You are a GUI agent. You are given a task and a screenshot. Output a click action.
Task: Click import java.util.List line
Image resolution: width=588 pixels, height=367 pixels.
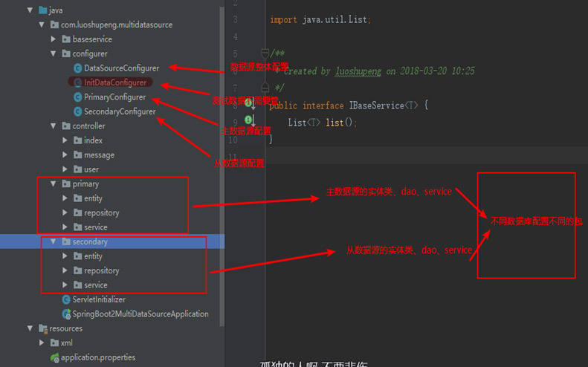pyautogui.click(x=320, y=19)
